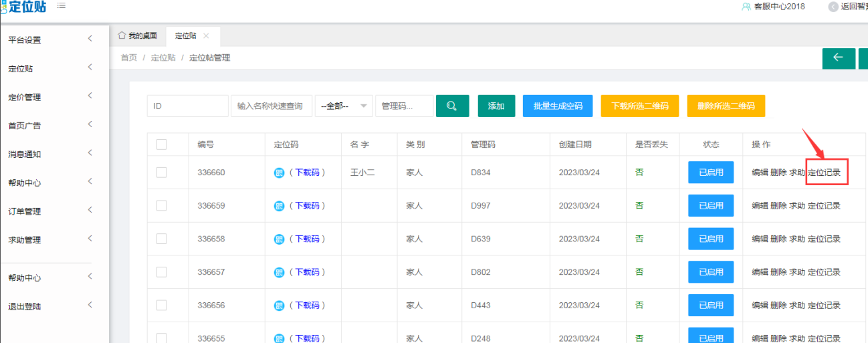Select the checkbox for row 336657

[161, 272]
